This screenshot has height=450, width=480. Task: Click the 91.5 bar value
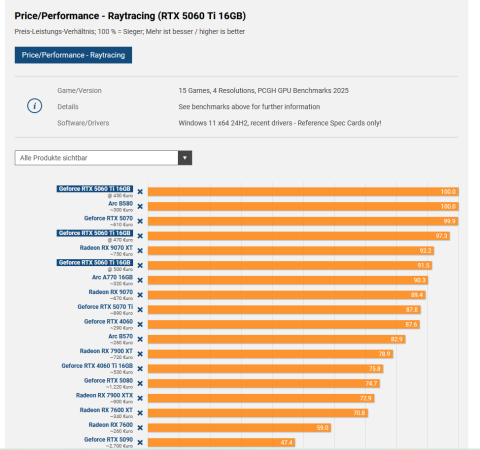[423, 265]
